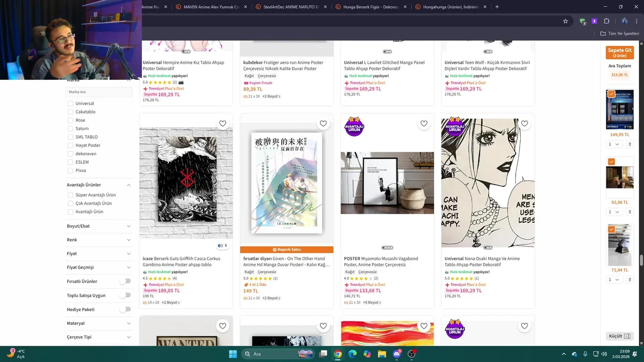
Task: Check the Süper Avantajlı Ürün filter
Action: point(70,195)
